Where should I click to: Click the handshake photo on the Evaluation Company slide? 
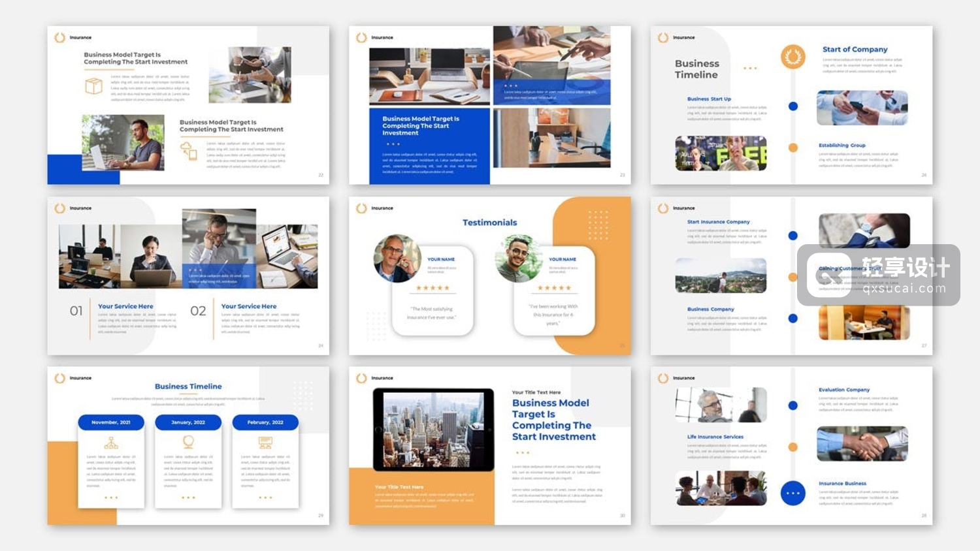862,444
